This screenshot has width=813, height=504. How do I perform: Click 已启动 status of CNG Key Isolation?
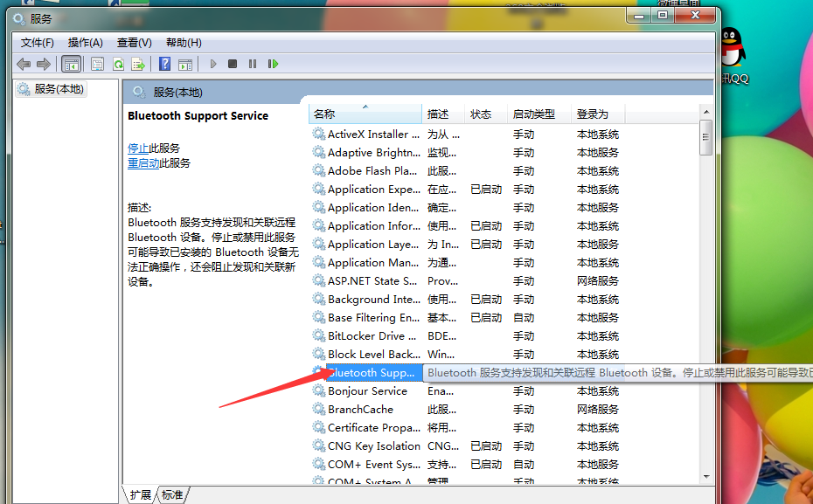[486, 446]
